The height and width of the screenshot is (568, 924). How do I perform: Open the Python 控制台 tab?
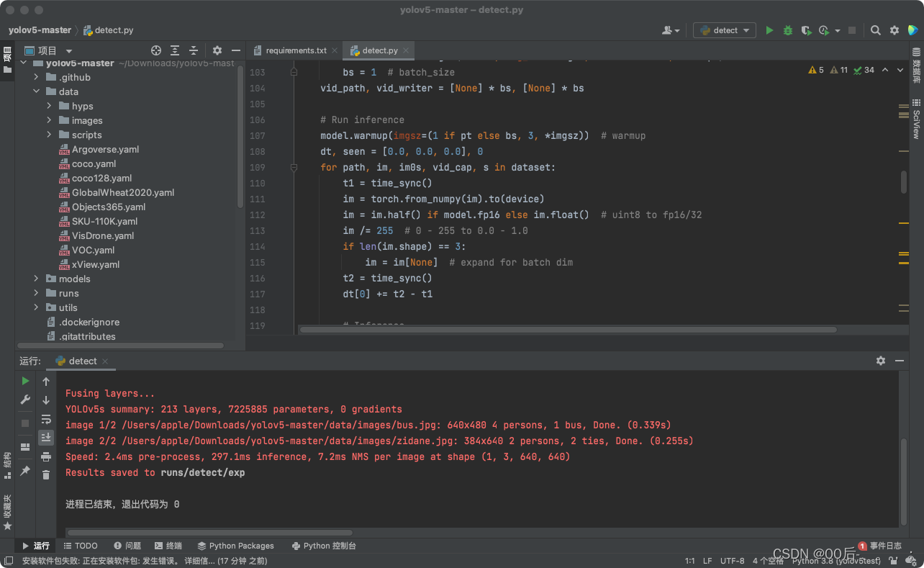tap(324, 546)
